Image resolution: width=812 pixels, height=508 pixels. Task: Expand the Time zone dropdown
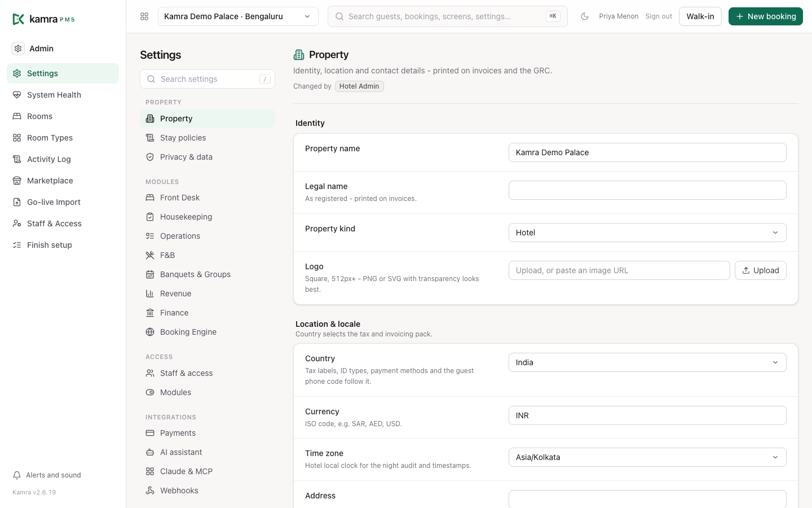(x=647, y=457)
